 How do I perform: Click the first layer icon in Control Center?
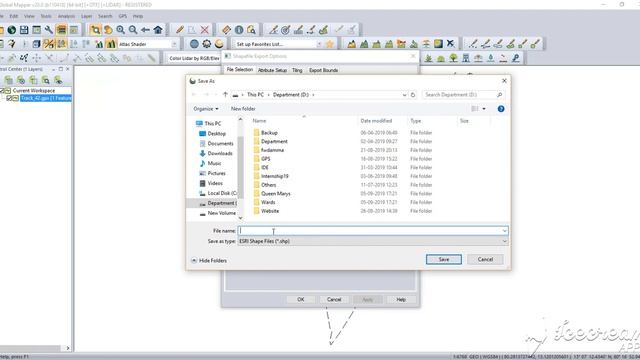click(9, 80)
